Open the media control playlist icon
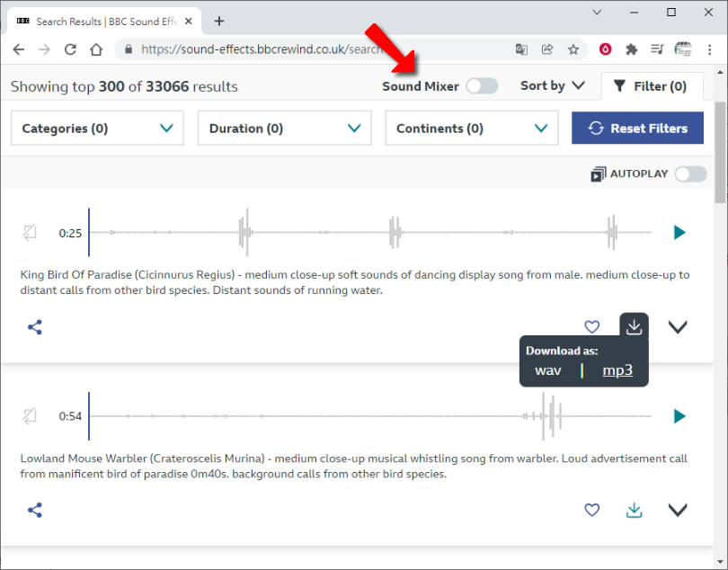The image size is (728, 570). 657,49
